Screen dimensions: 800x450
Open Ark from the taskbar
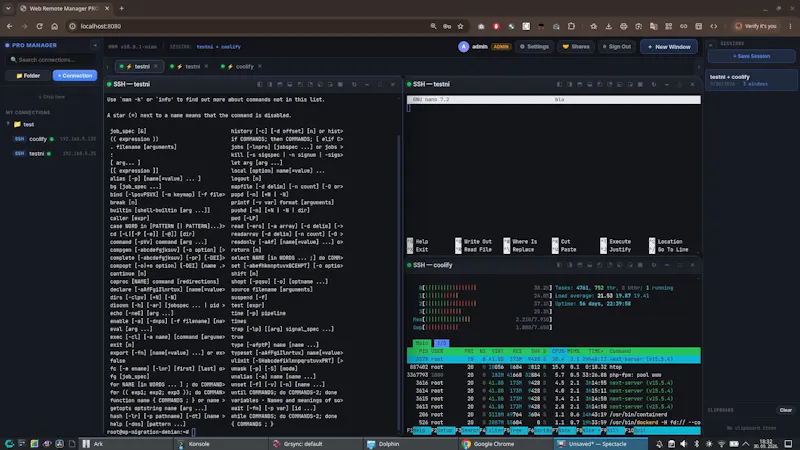coord(124,444)
